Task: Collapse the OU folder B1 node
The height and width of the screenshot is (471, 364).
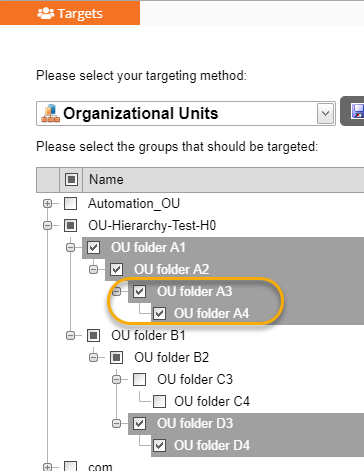Action: pyautogui.click(x=71, y=335)
